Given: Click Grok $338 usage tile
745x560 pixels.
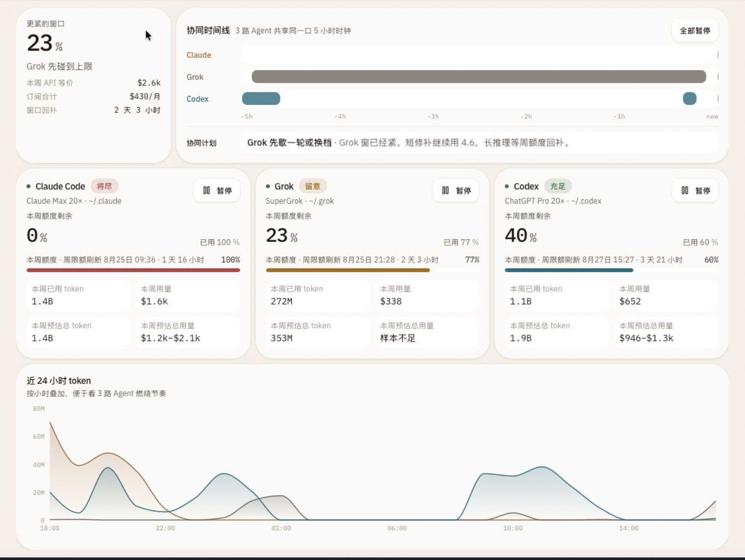Looking at the screenshot, I should (427, 296).
